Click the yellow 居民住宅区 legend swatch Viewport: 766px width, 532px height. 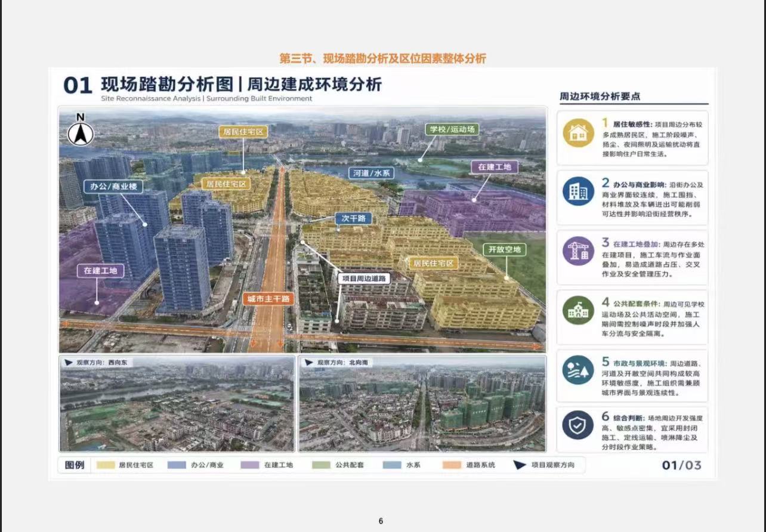[104, 465]
